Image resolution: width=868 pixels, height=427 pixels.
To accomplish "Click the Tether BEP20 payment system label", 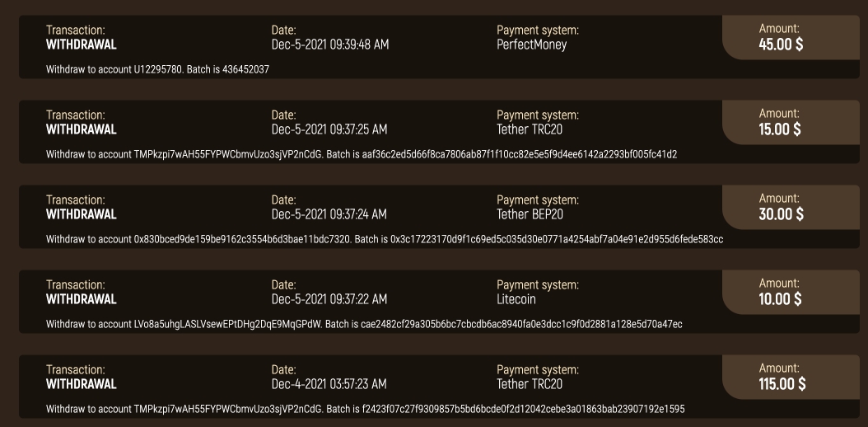I will (530, 214).
